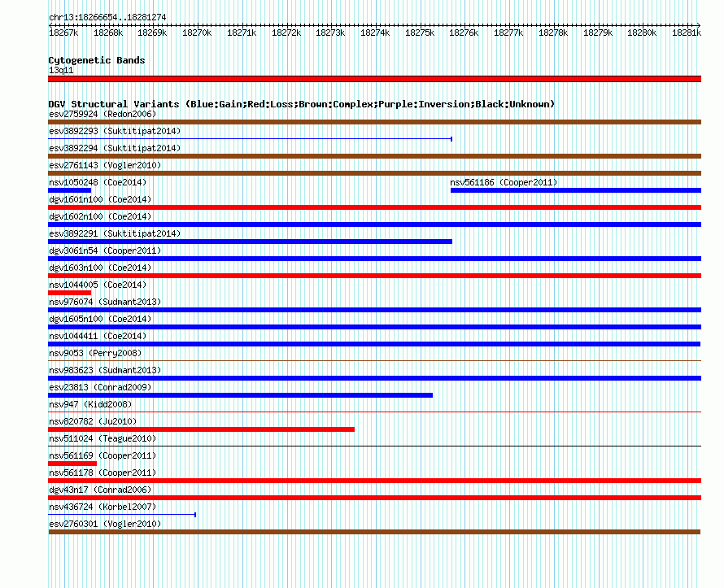Open nsv1050248 (Coe2014) variant label
724x588 pixels.
coord(98,182)
